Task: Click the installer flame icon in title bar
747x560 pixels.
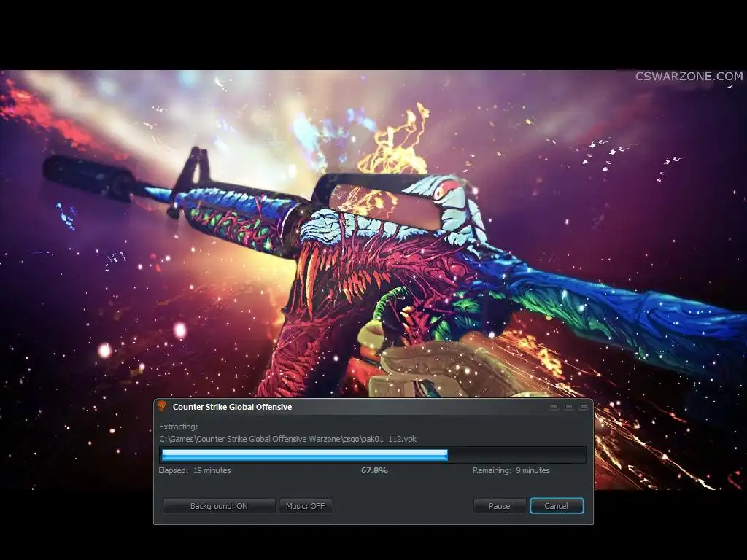Action: coord(162,406)
